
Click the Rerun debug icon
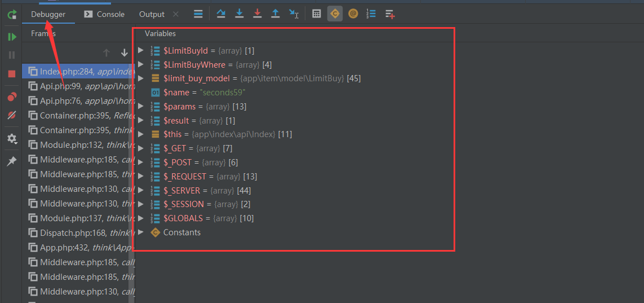[12, 15]
